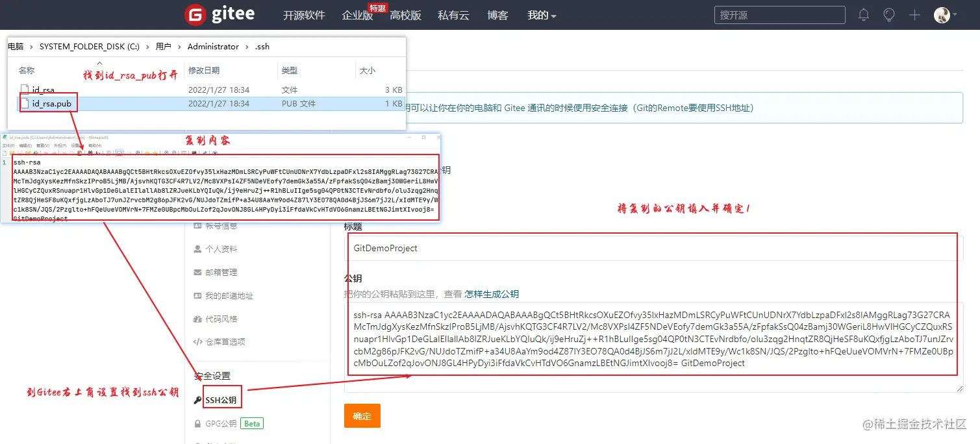The width and height of the screenshot is (980, 444).
Task: Click the palette icon beside 代码风格
Action: pyautogui.click(x=199, y=319)
